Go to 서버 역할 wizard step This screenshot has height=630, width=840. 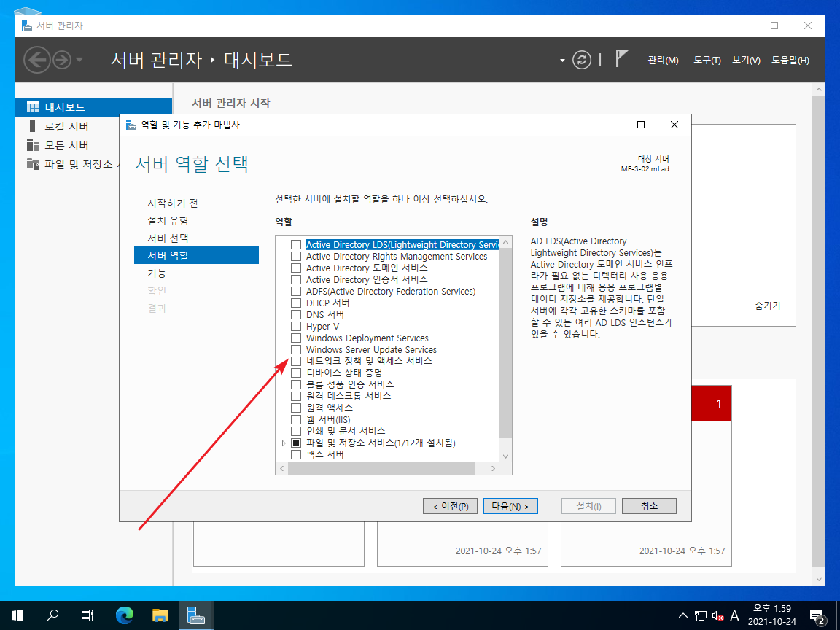[196, 255]
